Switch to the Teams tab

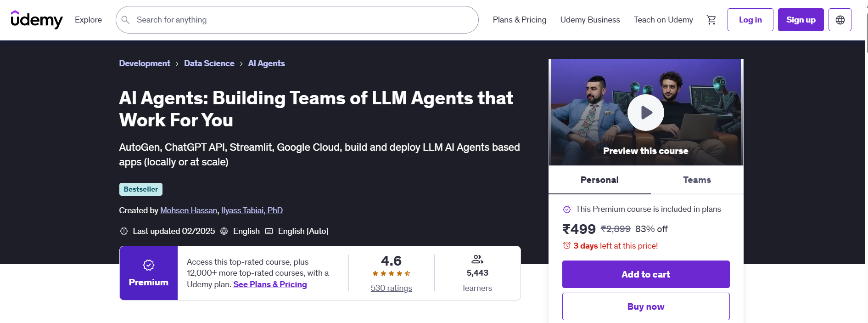pyautogui.click(x=697, y=180)
